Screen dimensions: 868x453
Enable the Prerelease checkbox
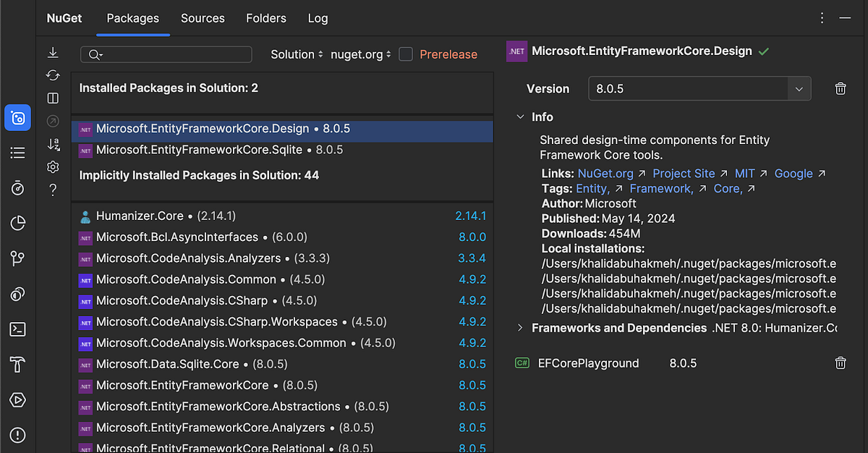405,54
